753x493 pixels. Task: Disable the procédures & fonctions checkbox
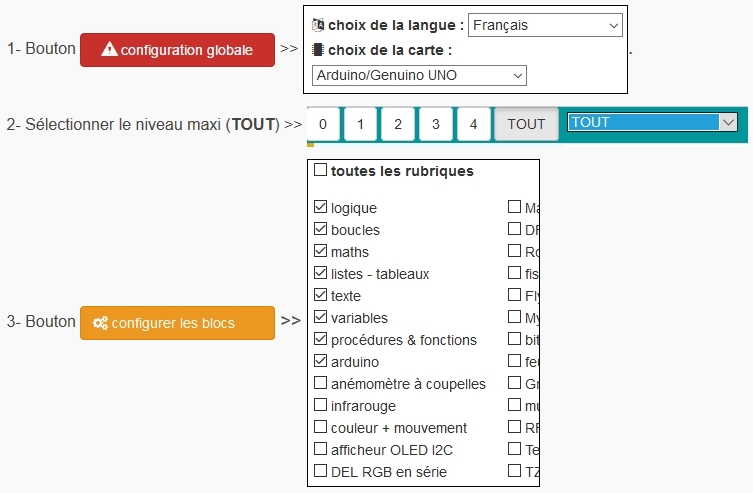(320, 339)
